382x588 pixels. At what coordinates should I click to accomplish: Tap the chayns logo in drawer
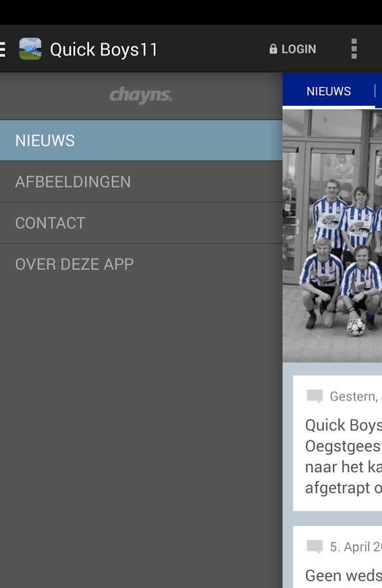tap(141, 95)
